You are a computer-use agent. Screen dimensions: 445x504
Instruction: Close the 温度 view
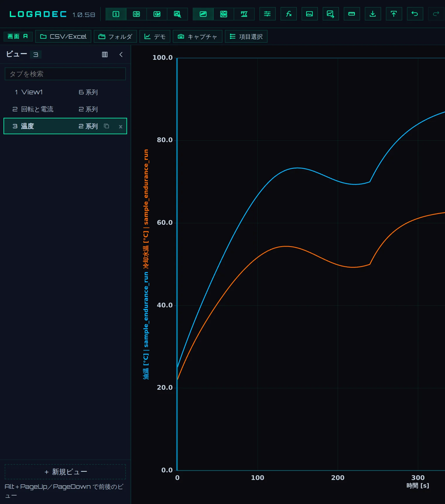click(120, 127)
